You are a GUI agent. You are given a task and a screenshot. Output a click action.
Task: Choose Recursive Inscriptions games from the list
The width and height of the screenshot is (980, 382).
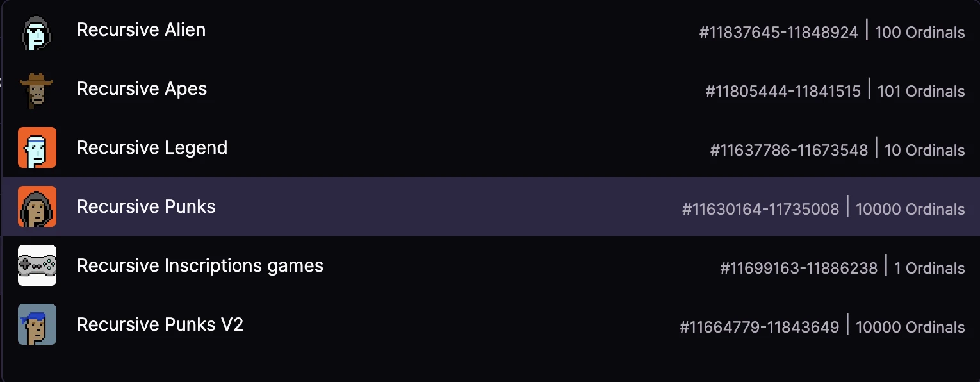pyautogui.click(x=200, y=266)
